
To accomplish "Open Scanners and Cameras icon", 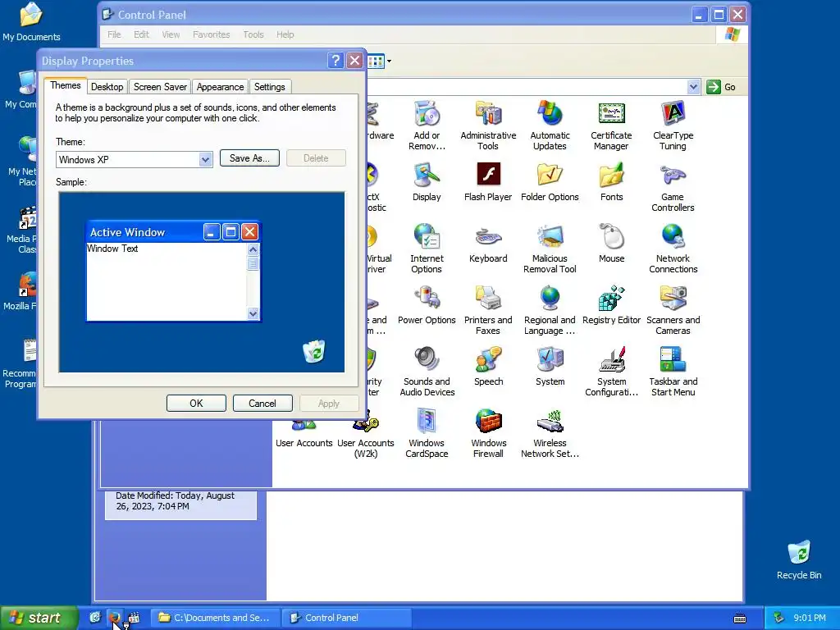I will (x=673, y=310).
